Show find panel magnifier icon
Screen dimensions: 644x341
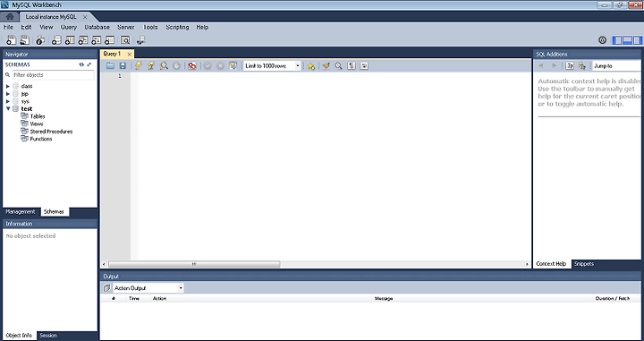coord(338,65)
